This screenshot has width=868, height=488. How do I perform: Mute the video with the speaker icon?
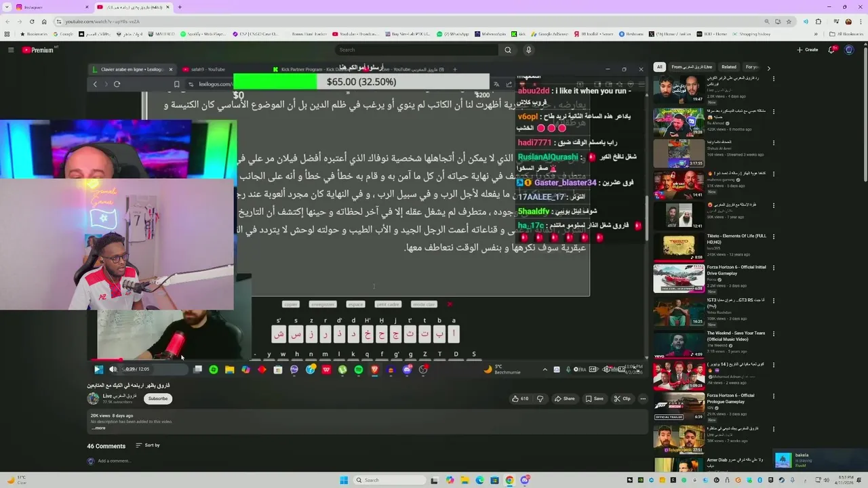(x=113, y=369)
